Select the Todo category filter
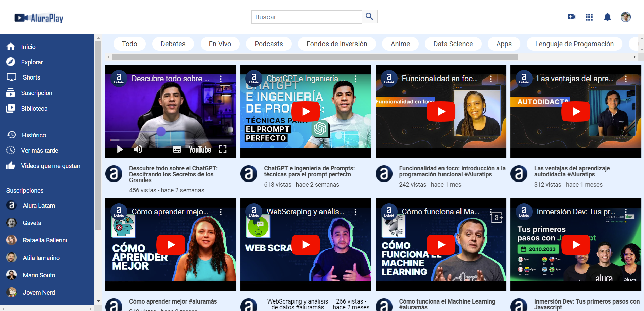Image resolution: width=644 pixels, height=311 pixels. [x=129, y=44]
